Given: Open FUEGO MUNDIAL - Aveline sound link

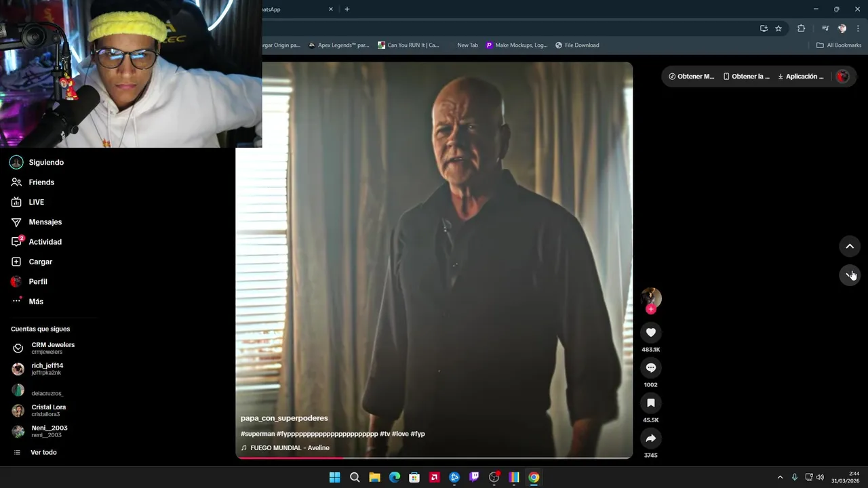Looking at the screenshot, I should pyautogui.click(x=285, y=448).
